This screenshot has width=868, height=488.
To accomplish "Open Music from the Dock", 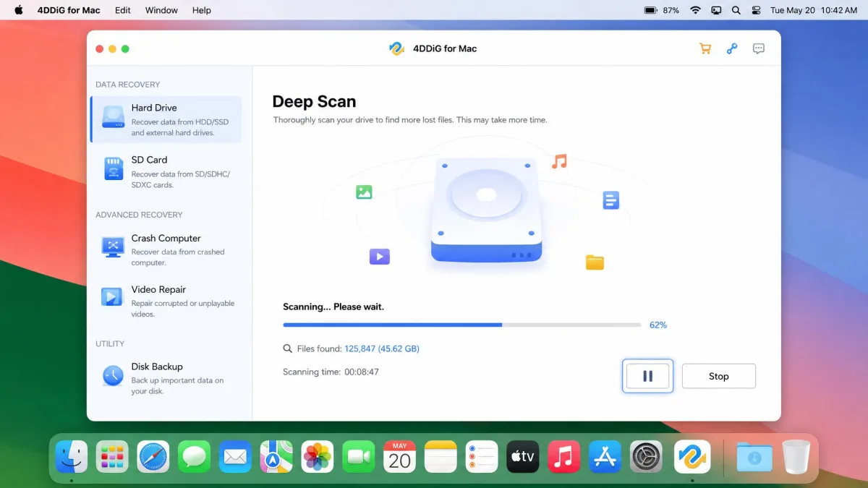I will [563, 457].
